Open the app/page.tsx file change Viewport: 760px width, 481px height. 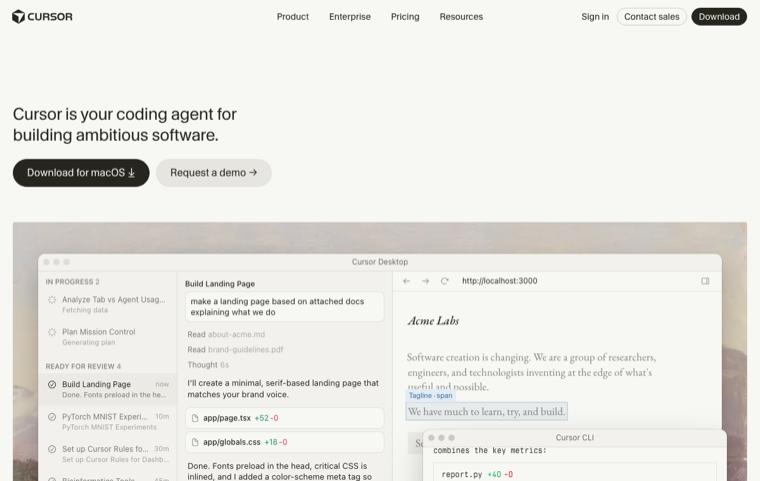pyautogui.click(x=285, y=418)
